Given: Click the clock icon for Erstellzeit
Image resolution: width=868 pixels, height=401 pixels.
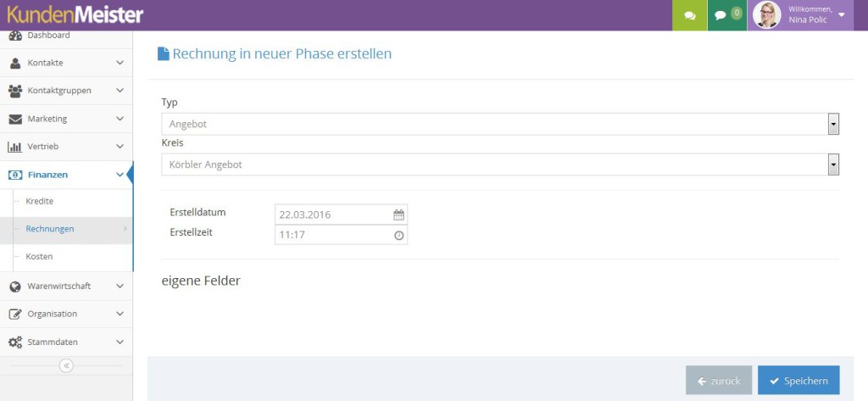Looking at the screenshot, I should [x=398, y=235].
